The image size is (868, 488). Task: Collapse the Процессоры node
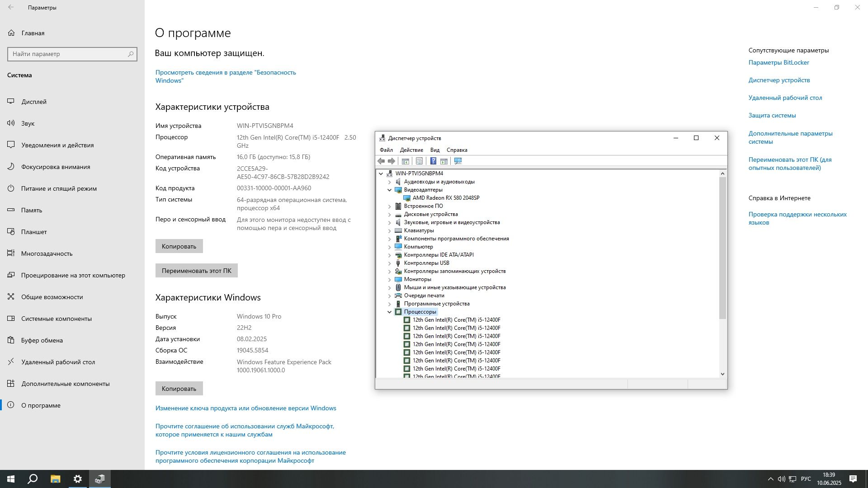(x=389, y=312)
